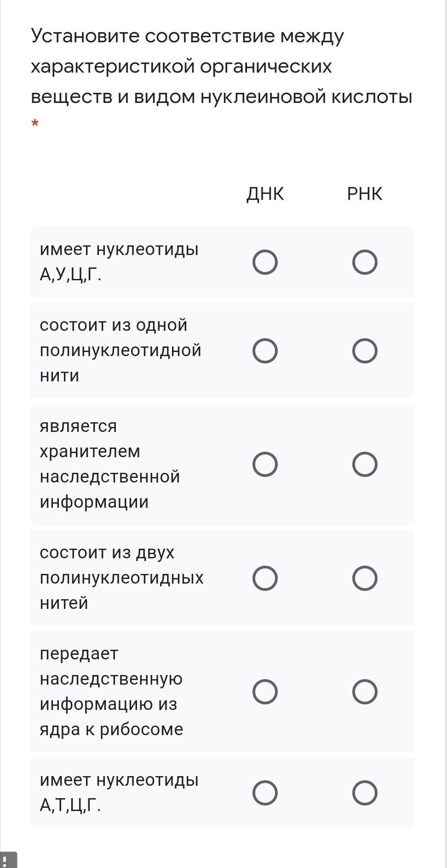Choose ДНК for 'состоит из одной полинуклеотидной нити'
Screen dimensions: 447x868
click(265, 351)
